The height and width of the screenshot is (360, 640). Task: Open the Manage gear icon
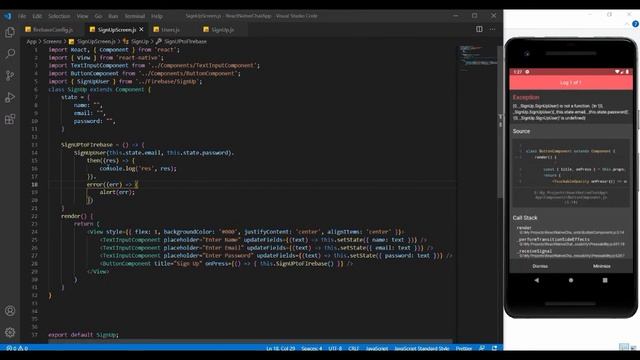[x=10, y=332]
